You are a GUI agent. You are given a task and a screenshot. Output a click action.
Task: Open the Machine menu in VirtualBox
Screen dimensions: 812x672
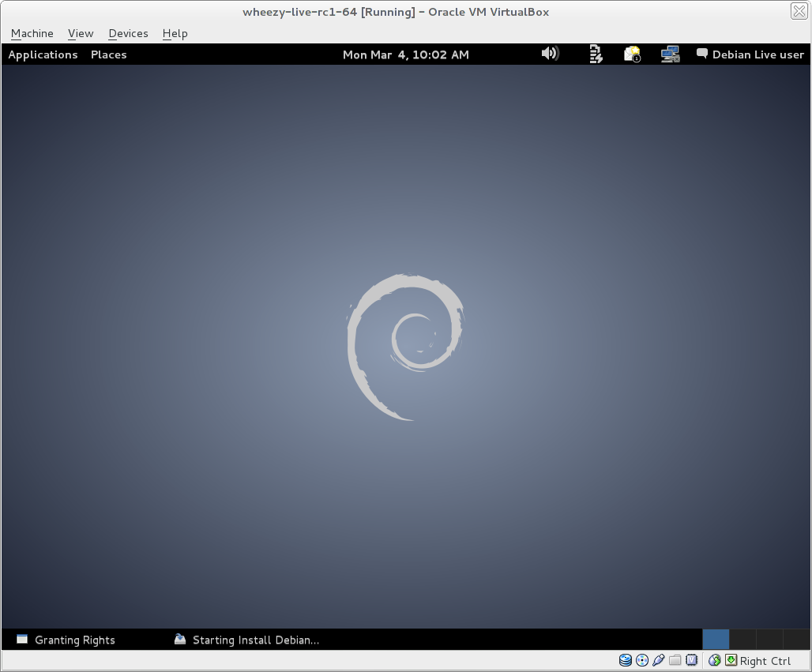click(x=32, y=33)
